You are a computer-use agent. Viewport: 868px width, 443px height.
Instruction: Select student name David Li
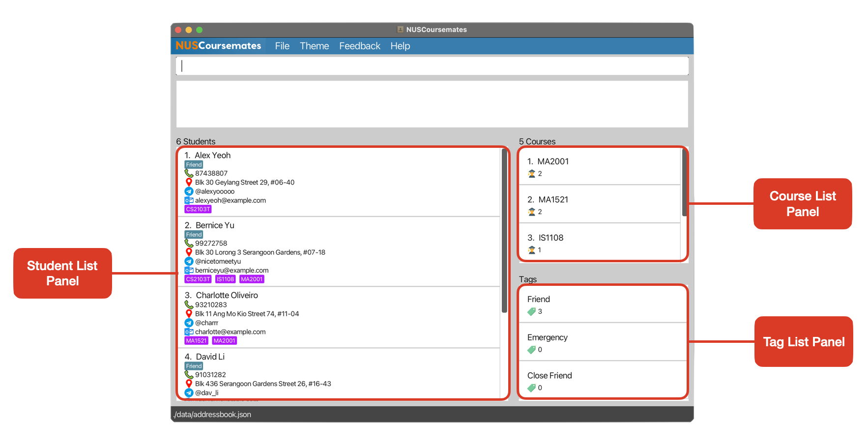210,357
